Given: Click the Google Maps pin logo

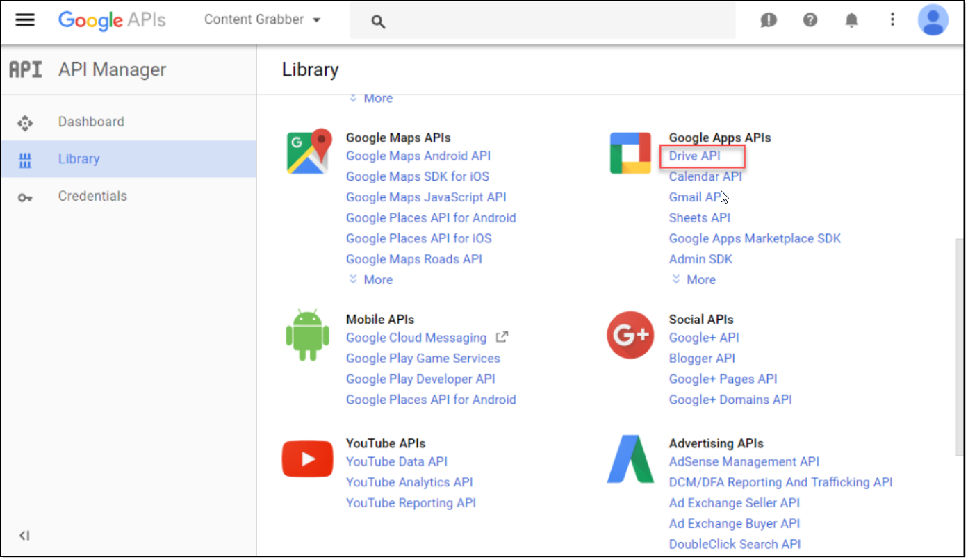Looking at the screenshot, I should 309,151.
